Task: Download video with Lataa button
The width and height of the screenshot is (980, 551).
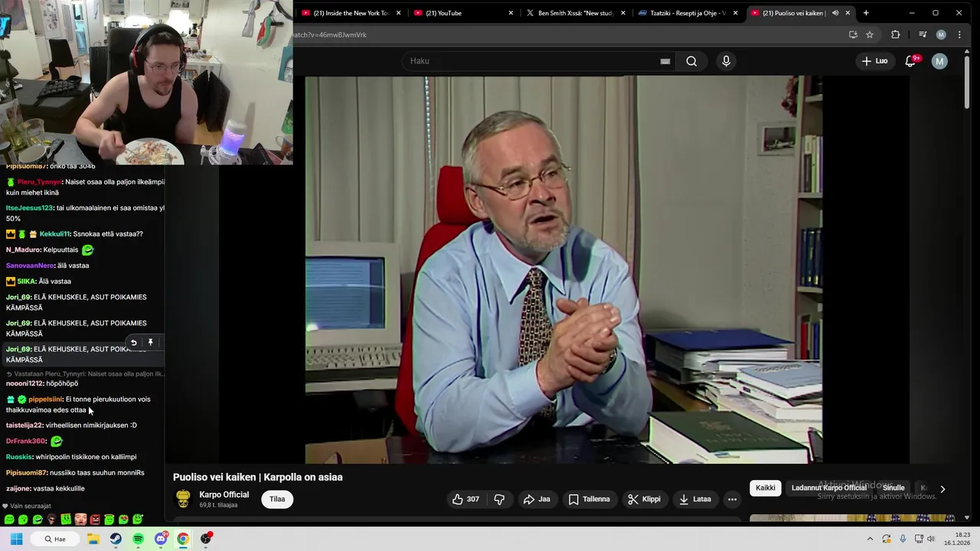Action: tap(695, 499)
